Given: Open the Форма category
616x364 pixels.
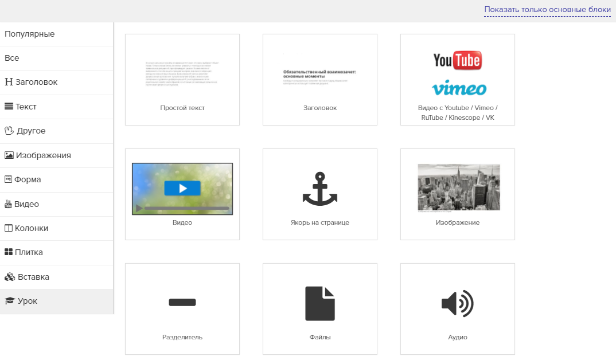Looking at the screenshot, I should [x=28, y=179].
